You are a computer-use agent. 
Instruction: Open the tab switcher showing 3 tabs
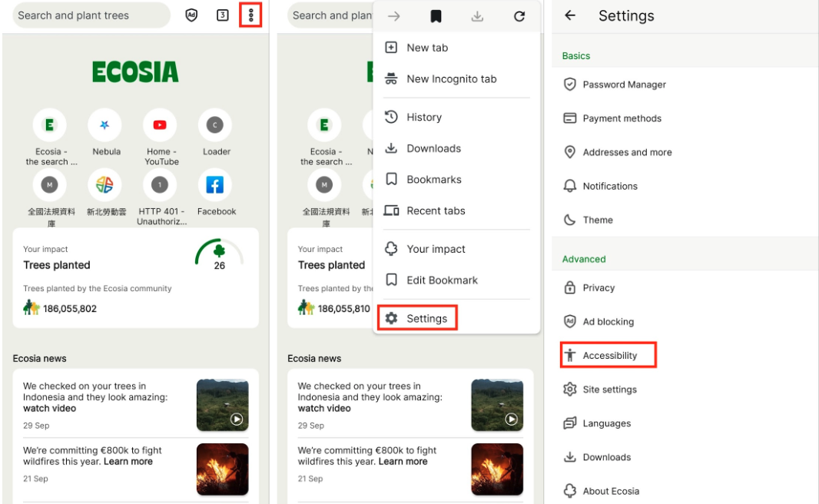pyautogui.click(x=223, y=15)
